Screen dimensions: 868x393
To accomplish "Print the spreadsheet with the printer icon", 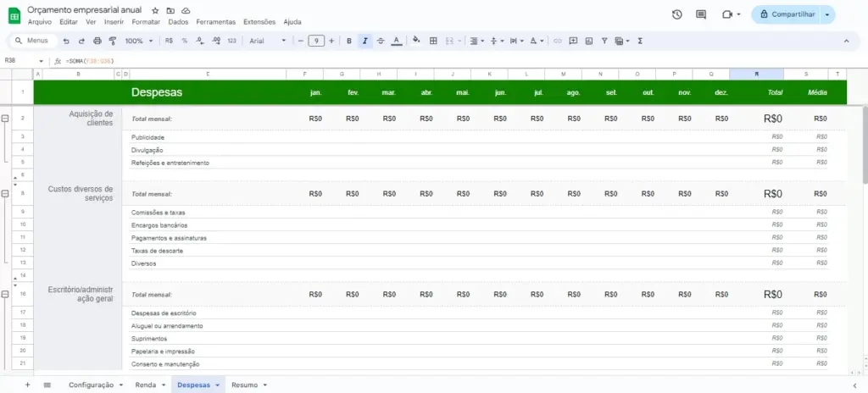I will tap(97, 41).
